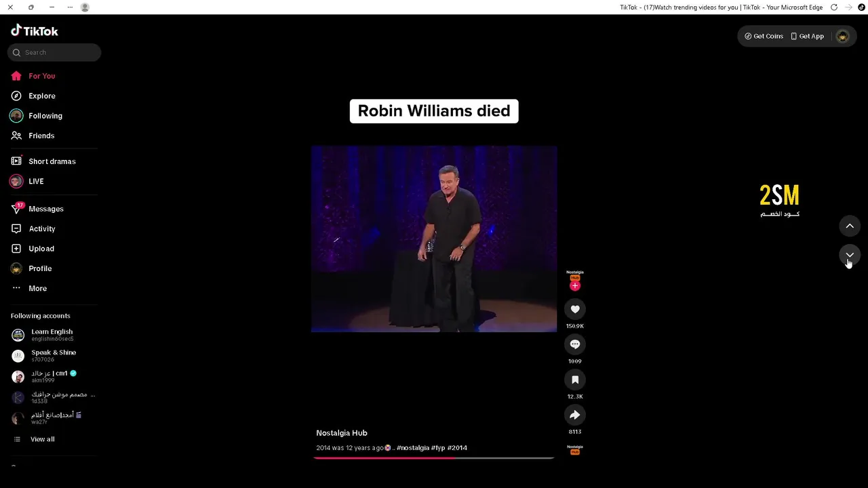The image size is (868, 488).
Task: Click the akm1999 handle text
Action: [43, 380]
